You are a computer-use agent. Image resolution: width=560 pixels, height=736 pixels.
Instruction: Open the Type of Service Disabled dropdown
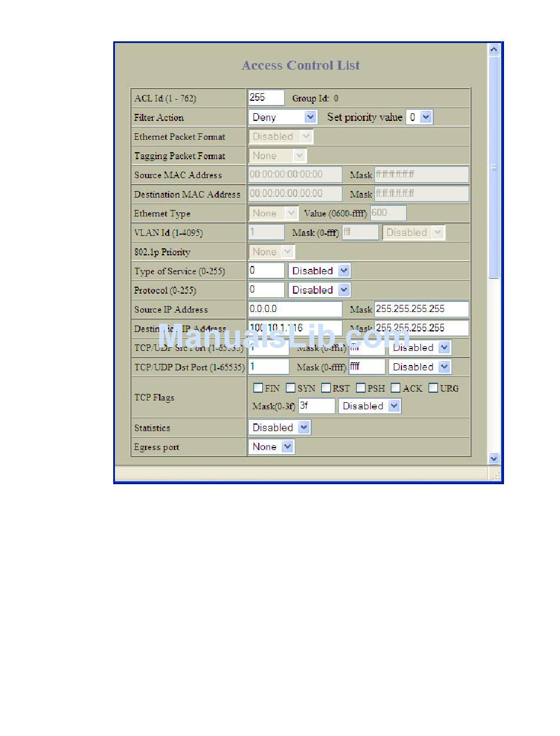(319, 271)
